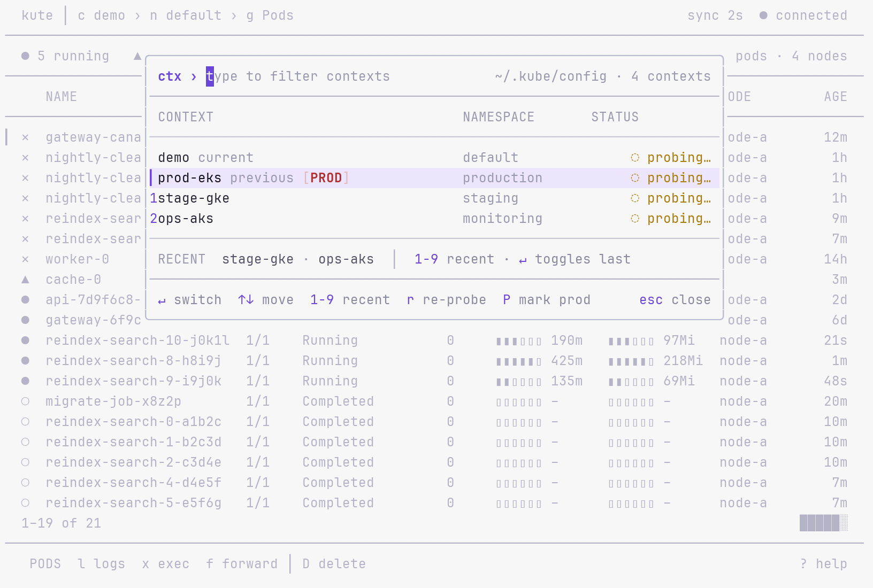Click the 'production' namespace cell
The image size is (873, 588).
click(x=503, y=178)
